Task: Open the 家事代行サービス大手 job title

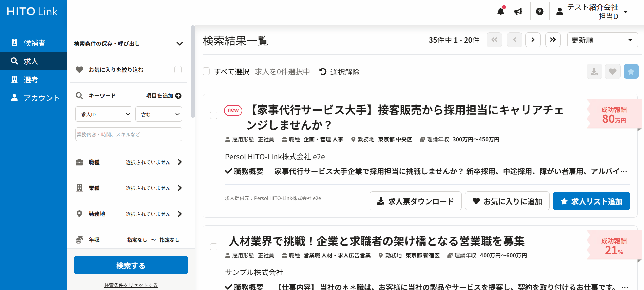Action: (405, 117)
